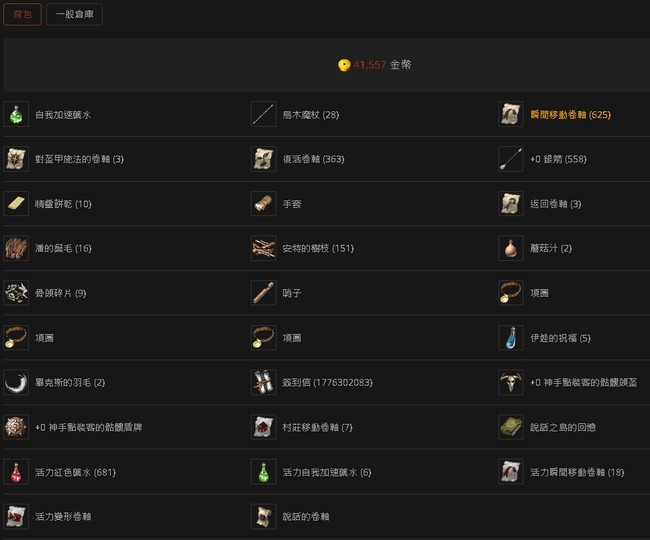Select the blue 伊娃的祝福 potion icon

coord(511,338)
